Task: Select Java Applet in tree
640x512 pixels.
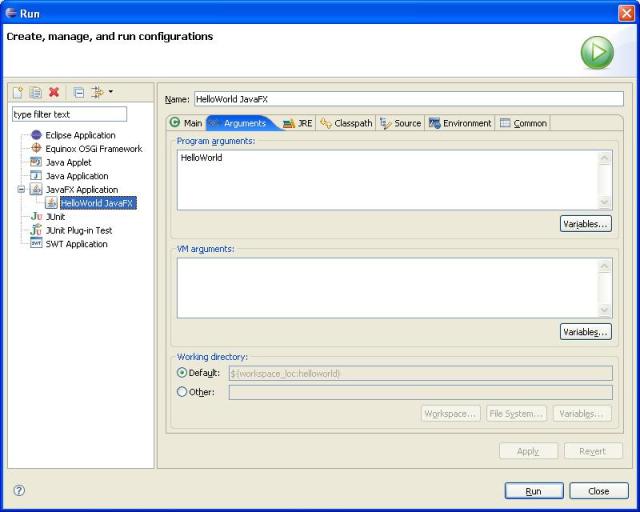Action: pos(69,162)
